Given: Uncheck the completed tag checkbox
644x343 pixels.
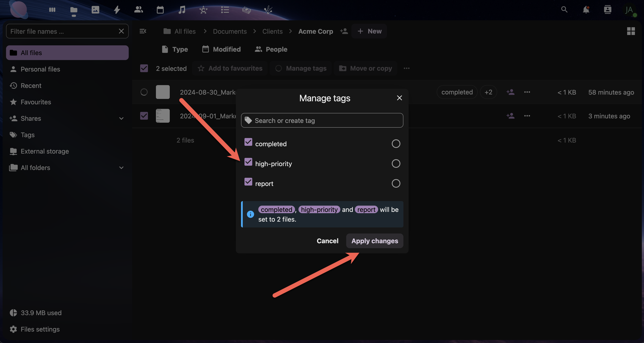Looking at the screenshot, I should 248,142.
